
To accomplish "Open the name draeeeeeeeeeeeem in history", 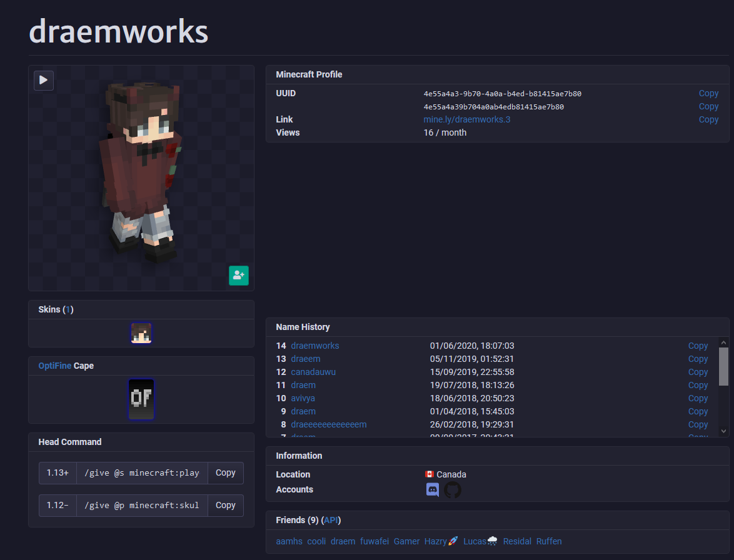I will click(x=329, y=424).
